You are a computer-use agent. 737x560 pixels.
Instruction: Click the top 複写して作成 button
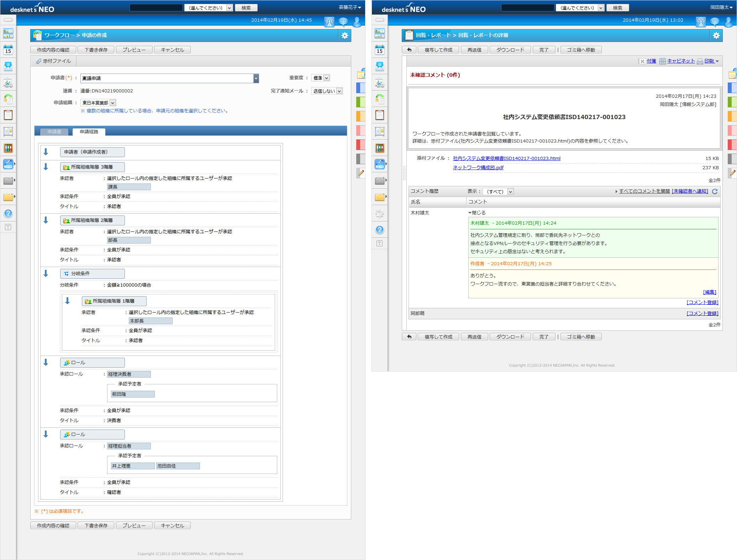[438, 50]
